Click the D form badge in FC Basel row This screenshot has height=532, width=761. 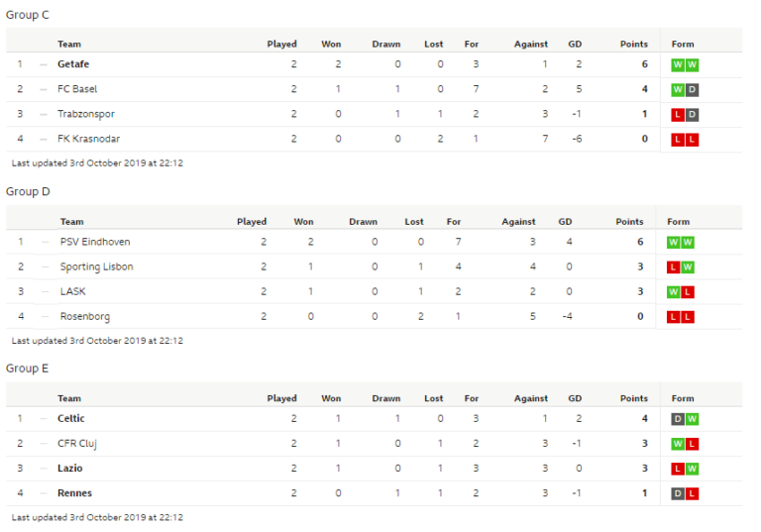pos(692,89)
